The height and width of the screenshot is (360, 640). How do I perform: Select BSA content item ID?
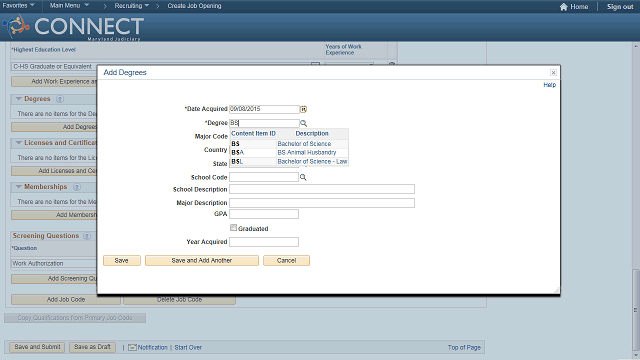[x=238, y=152]
